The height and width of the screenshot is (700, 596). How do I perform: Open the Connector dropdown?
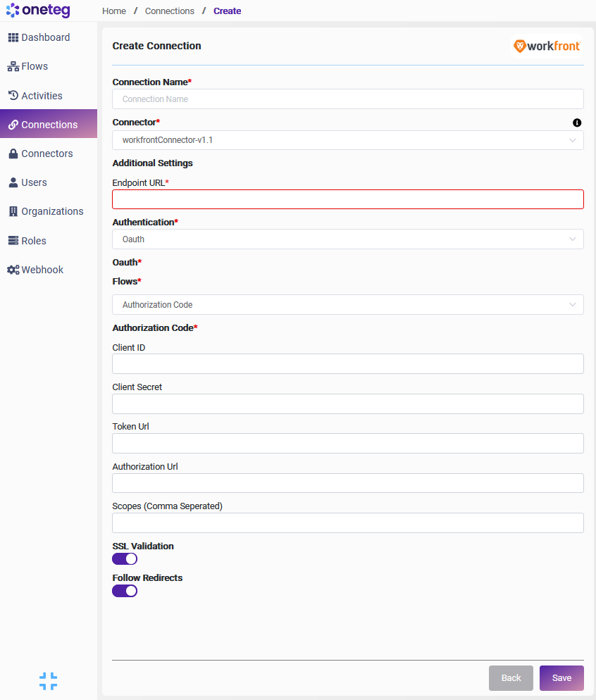(x=348, y=140)
